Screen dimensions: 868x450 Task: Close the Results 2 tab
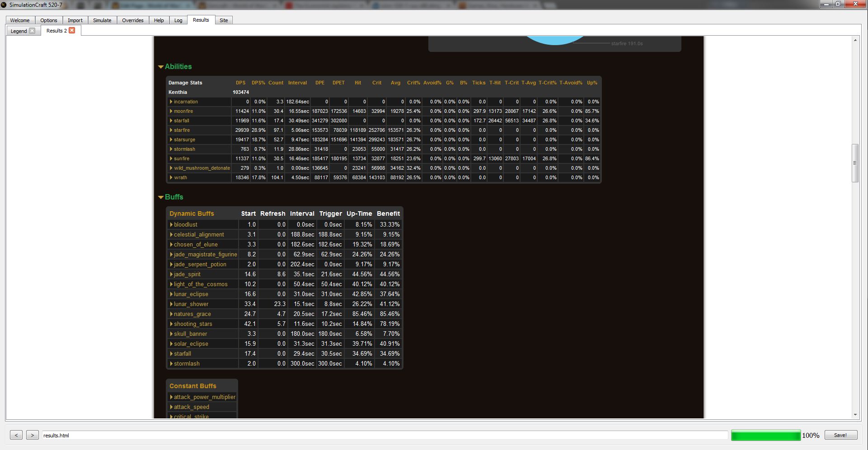point(72,30)
